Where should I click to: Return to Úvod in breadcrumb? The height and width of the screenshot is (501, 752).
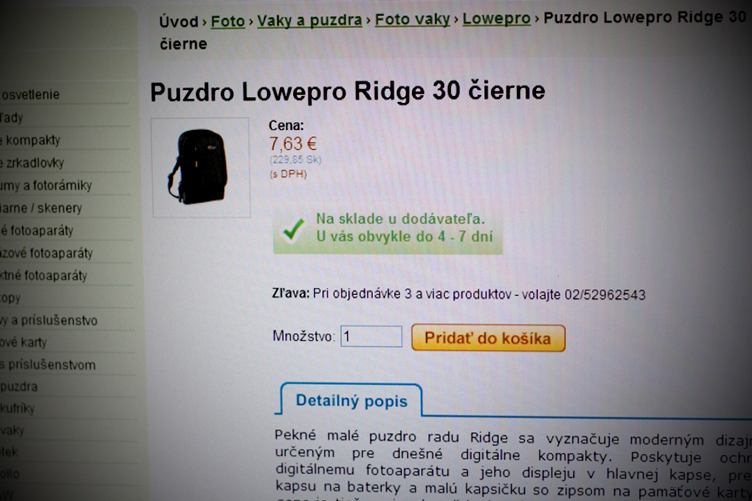point(178,22)
